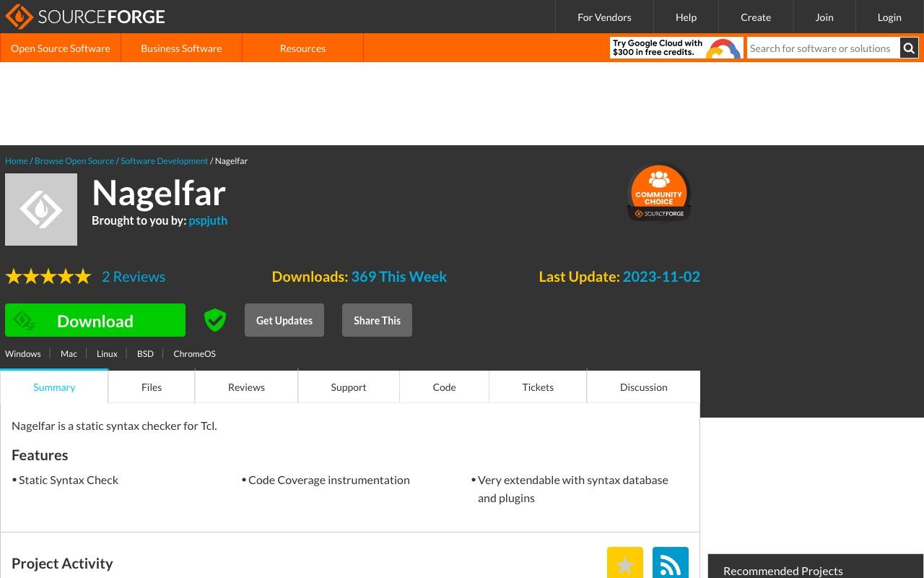Click the Nagelfar title heading

[159, 193]
